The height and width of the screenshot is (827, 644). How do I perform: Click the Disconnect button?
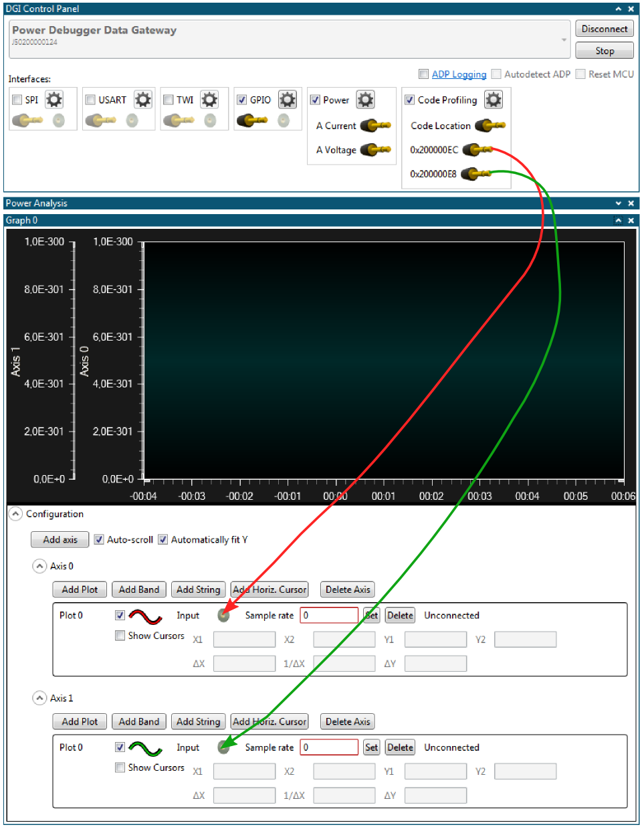point(605,29)
